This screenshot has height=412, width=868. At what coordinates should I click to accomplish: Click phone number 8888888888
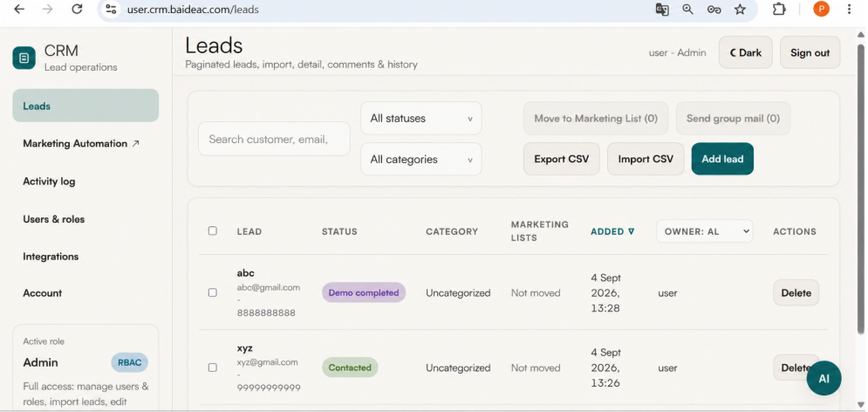(266, 312)
